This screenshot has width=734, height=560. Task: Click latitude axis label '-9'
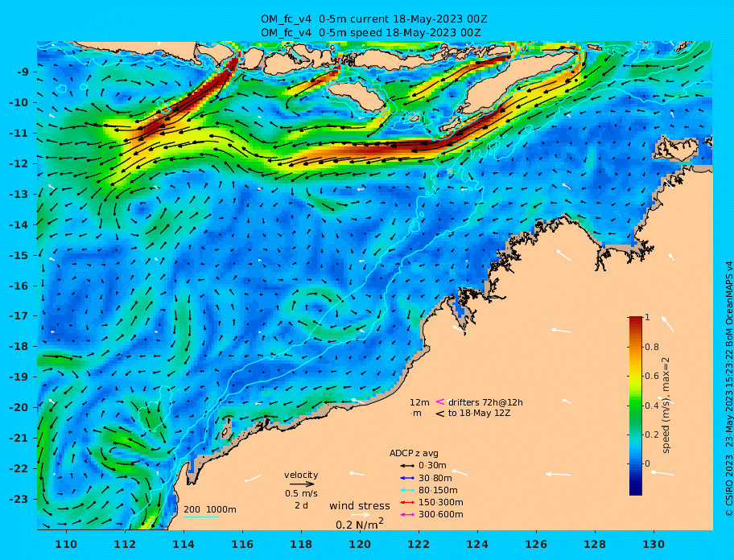tap(23, 72)
